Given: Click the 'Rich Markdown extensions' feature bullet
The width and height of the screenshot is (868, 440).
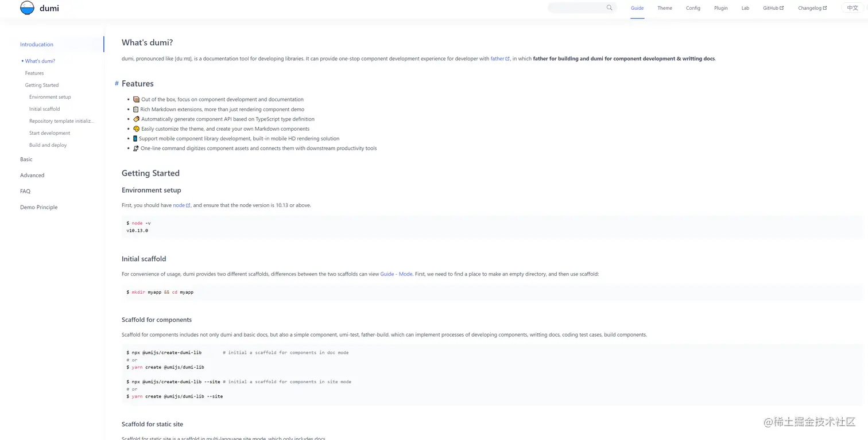Looking at the screenshot, I should (x=219, y=110).
